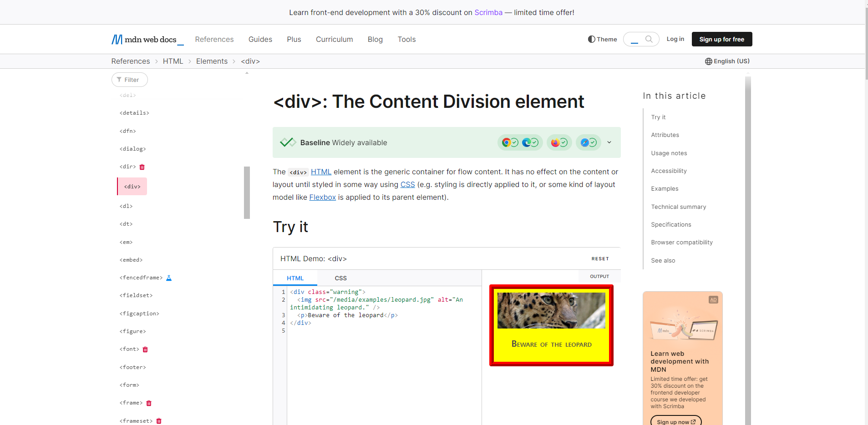The image size is (868, 425).
Task: Select <details> in the sidebar list
Action: (x=134, y=113)
